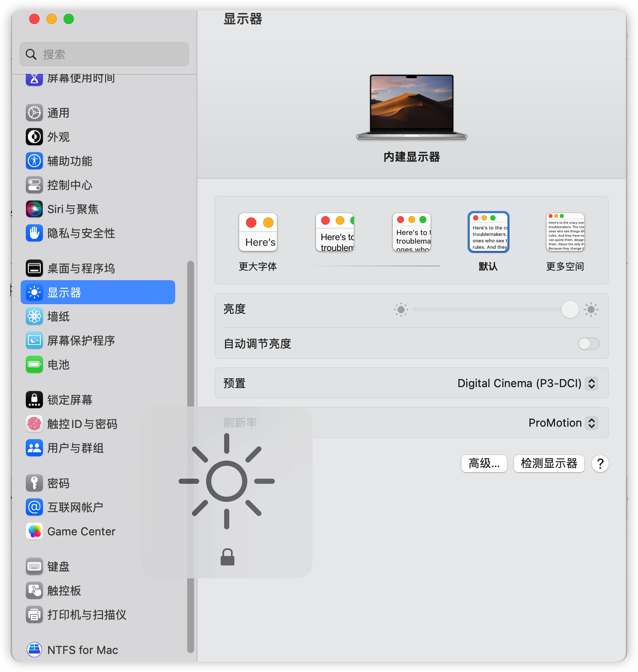Click the low brightness sun icon
Screen dimensions: 638x672
(x=401, y=309)
